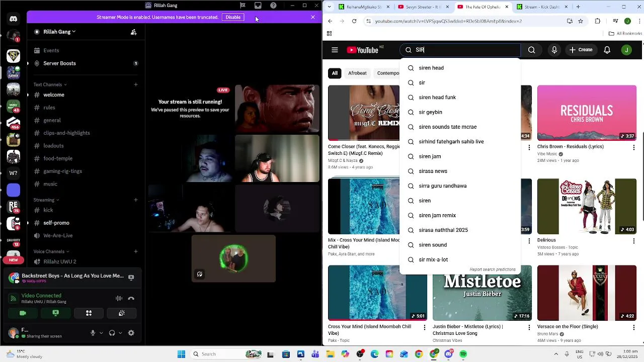The width and height of the screenshot is (644, 362).
Task: Open Chris Brown Residuals thumbnail
Action: (587, 113)
